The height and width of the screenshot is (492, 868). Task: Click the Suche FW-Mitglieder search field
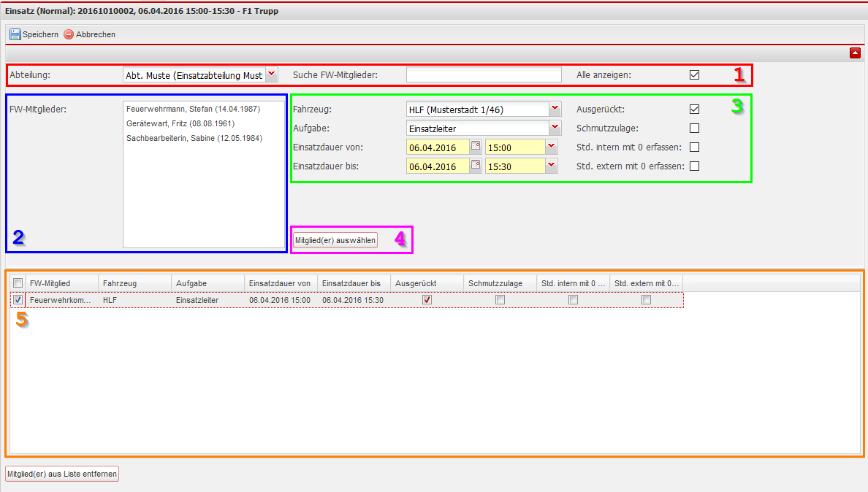[x=484, y=74]
